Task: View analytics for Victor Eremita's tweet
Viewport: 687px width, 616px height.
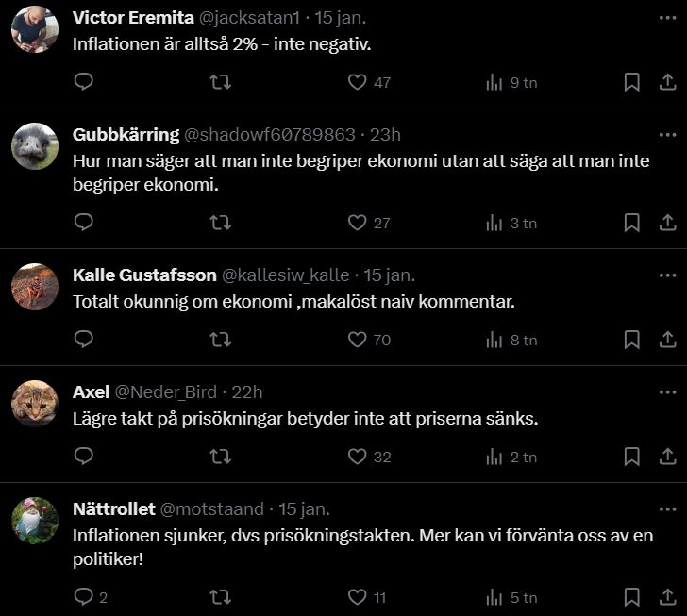Action: coord(494,82)
